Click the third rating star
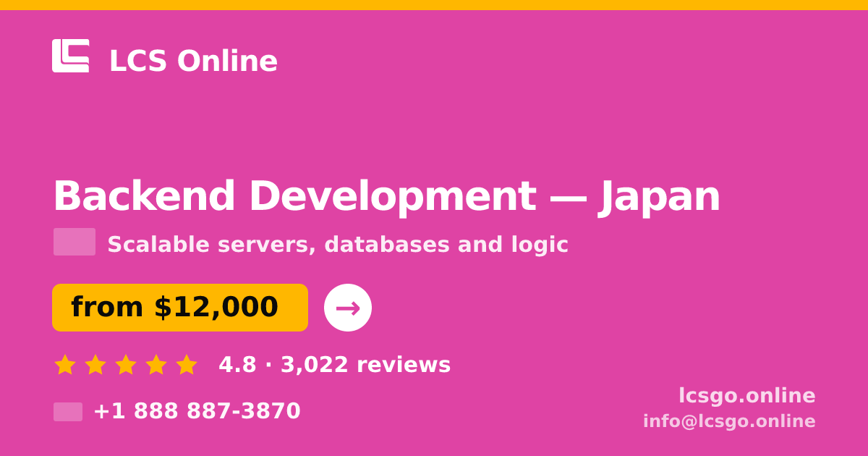Image resolution: width=868 pixels, height=456 pixels. click(126, 365)
